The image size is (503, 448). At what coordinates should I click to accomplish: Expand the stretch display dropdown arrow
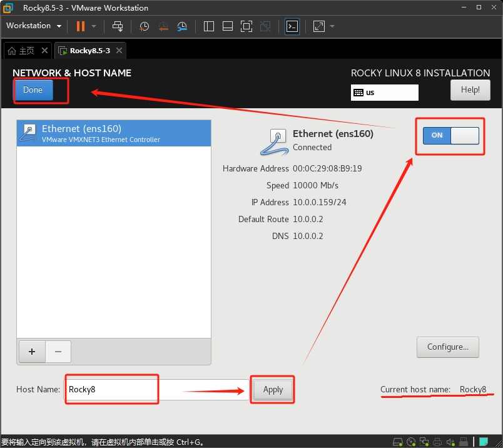(332, 26)
